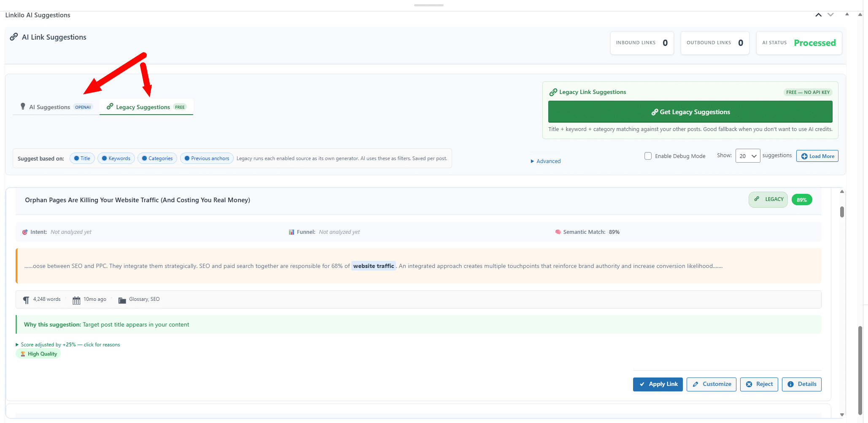The image size is (868, 423).
Task: Expand the Advanced options
Action: pyautogui.click(x=545, y=161)
